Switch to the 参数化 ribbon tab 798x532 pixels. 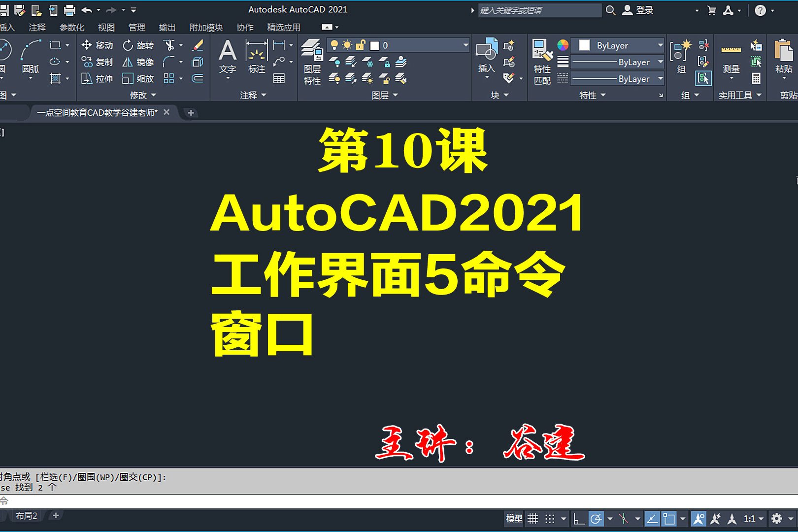coord(72,28)
